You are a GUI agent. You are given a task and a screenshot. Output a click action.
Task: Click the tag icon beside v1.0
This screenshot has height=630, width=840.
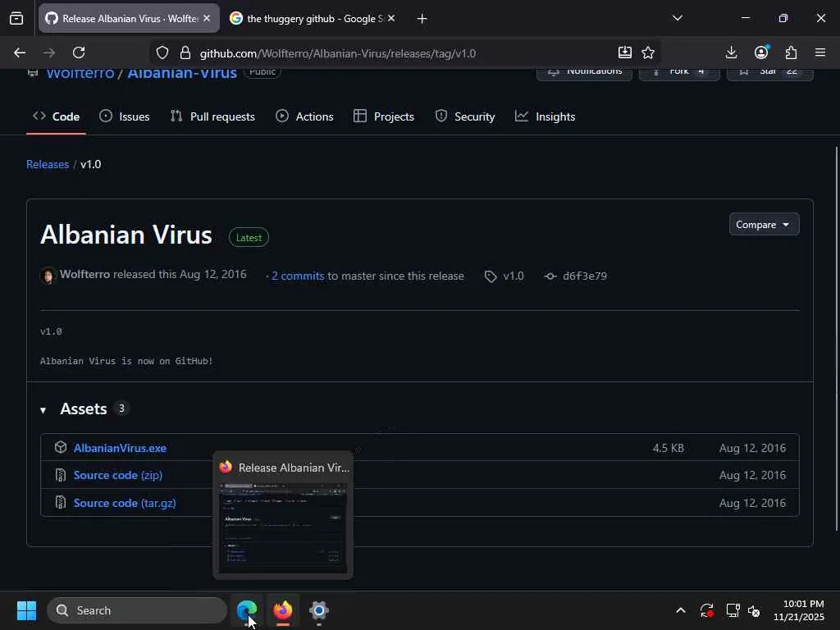point(491,276)
